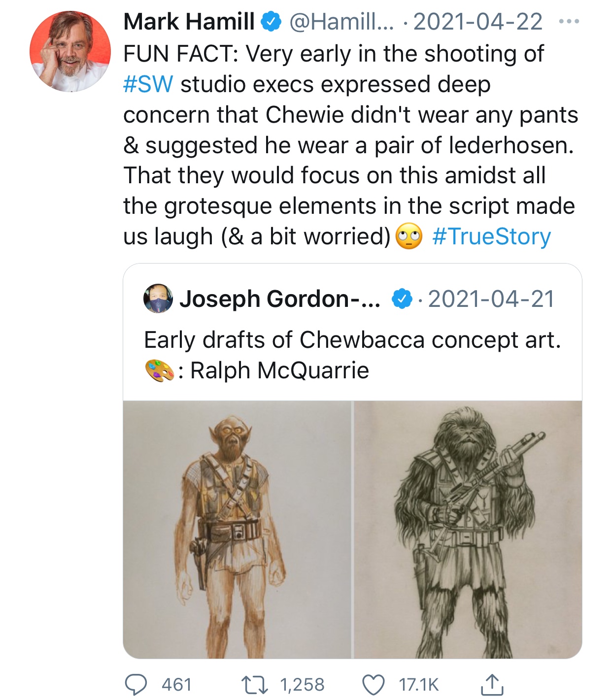Screen dimensions: 612x700
Task: Open the #SW hashtag link
Action: [148, 84]
